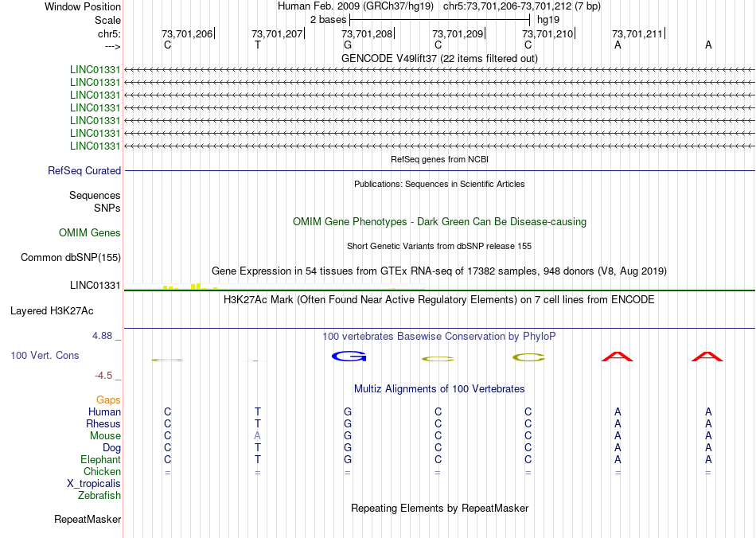This screenshot has width=756, height=538.
Task: Click the G base in the Rhesus alignment row
Action: click(348, 423)
